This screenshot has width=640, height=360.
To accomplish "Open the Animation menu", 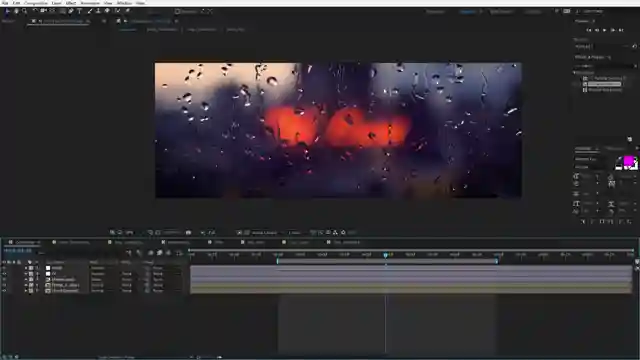I will pyautogui.click(x=90, y=3).
